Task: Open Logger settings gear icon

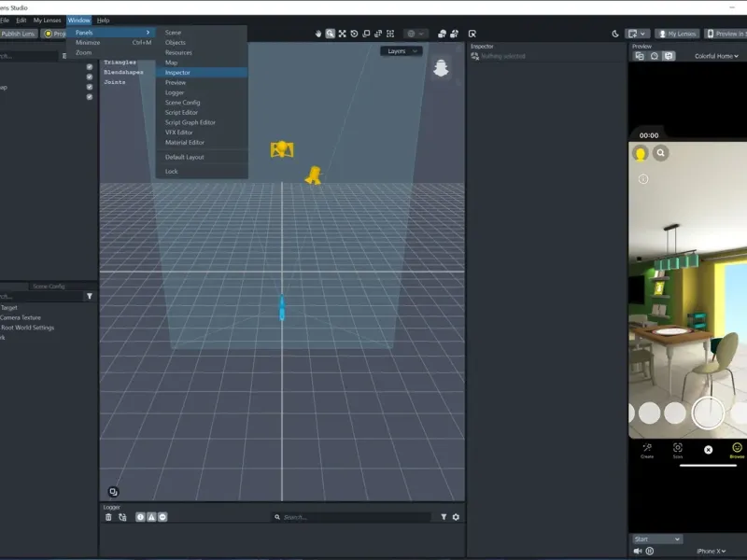Action: (x=456, y=517)
